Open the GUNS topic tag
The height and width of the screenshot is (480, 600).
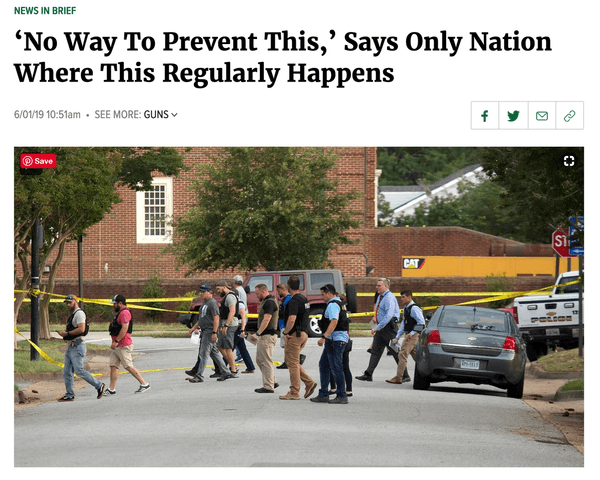pyautogui.click(x=156, y=114)
